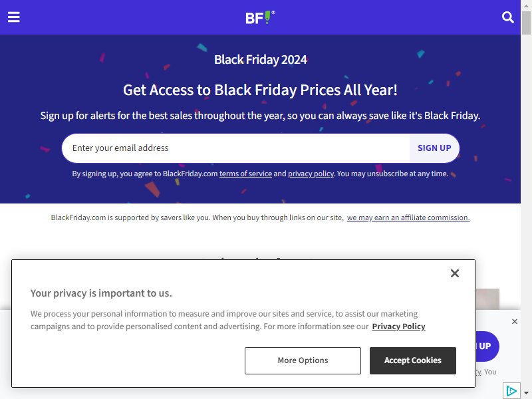Image resolution: width=532 pixels, height=399 pixels.
Task: Click the SIGN UP button
Action: click(x=434, y=148)
